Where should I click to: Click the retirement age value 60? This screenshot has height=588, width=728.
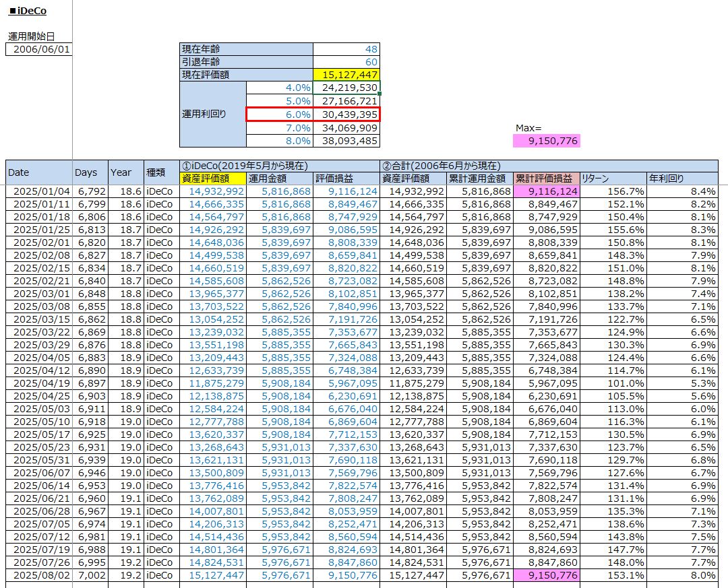(x=346, y=62)
